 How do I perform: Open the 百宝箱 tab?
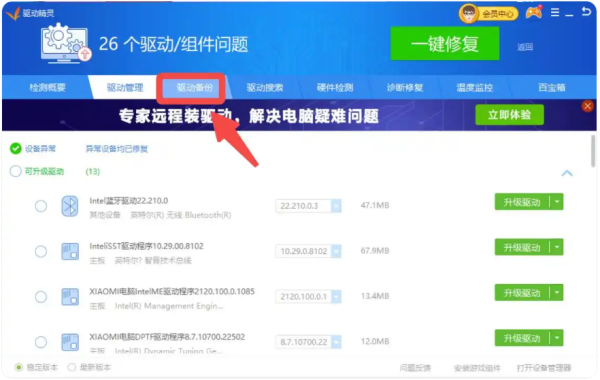551,88
